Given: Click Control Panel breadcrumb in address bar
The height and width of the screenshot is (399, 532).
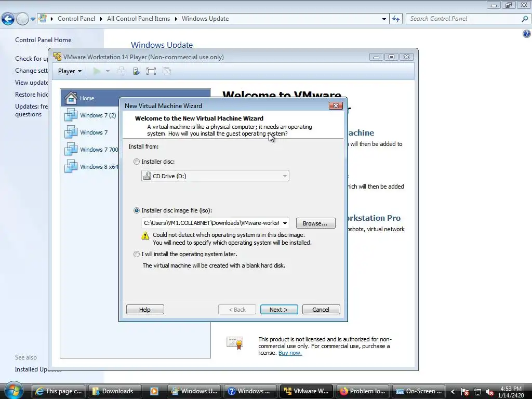Looking at the screenshot, I should tap(76, 19).
